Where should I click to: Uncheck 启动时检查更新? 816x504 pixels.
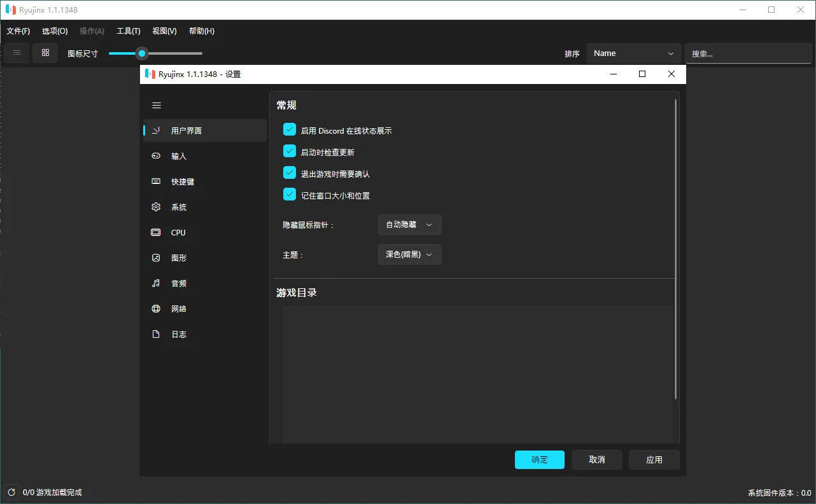pos(290,151)
